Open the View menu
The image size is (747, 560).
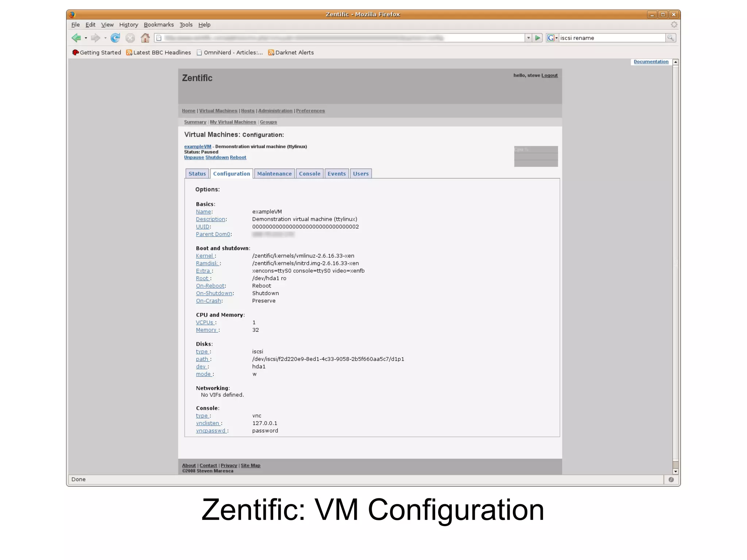click(x=107, y=25)
